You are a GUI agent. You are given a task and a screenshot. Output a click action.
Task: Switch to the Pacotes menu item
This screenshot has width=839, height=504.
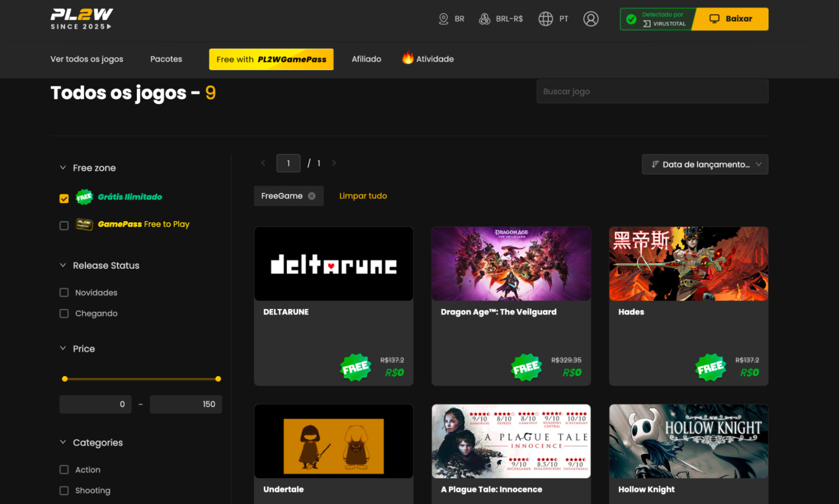pyautogui.click(x=166, y=59)
